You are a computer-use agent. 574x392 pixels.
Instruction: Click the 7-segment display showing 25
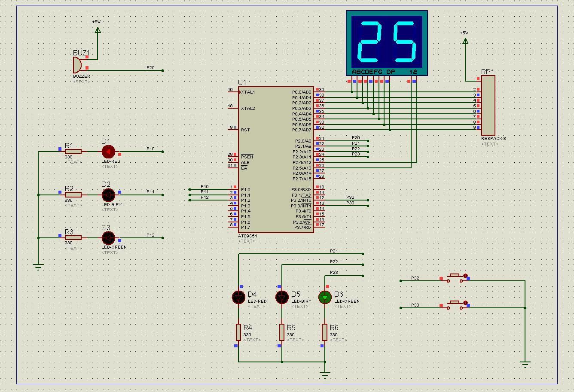coord(387,43)
